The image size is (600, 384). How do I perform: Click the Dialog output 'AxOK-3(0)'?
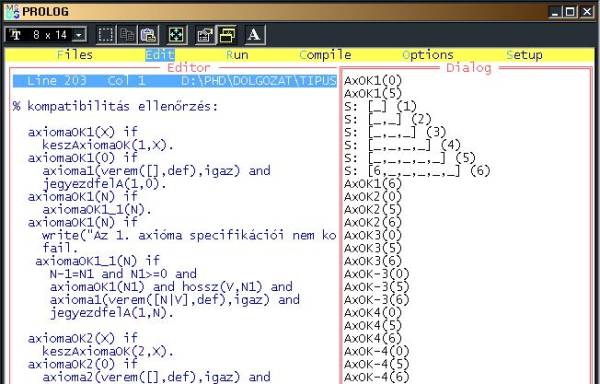(377, 274)
